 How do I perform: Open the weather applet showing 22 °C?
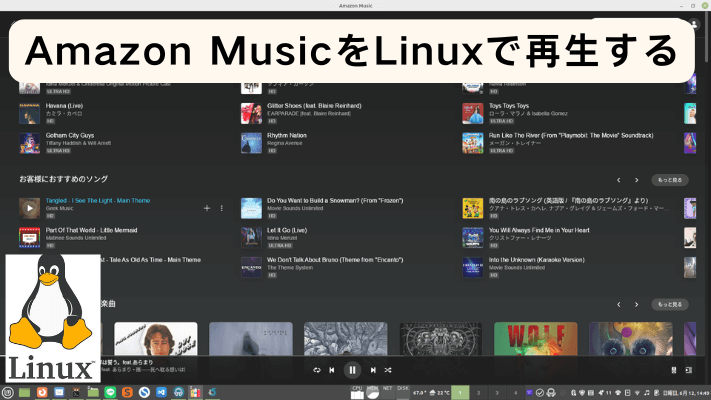(439, 393)
